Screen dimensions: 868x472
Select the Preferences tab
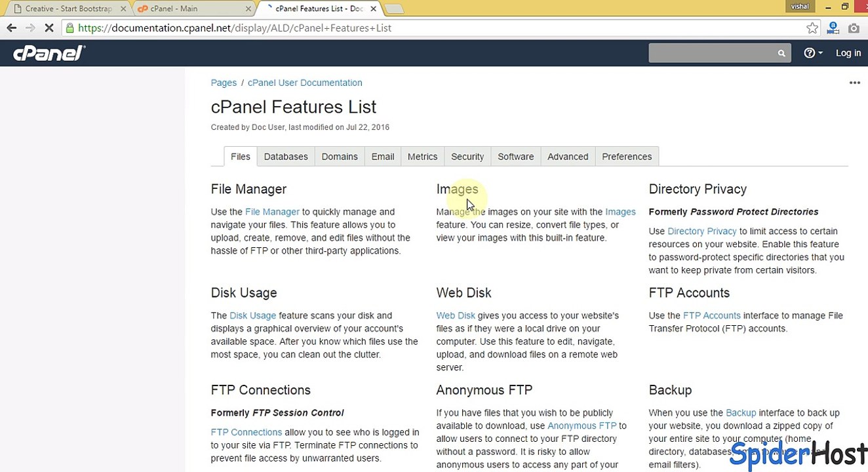(x=627, y=157)
